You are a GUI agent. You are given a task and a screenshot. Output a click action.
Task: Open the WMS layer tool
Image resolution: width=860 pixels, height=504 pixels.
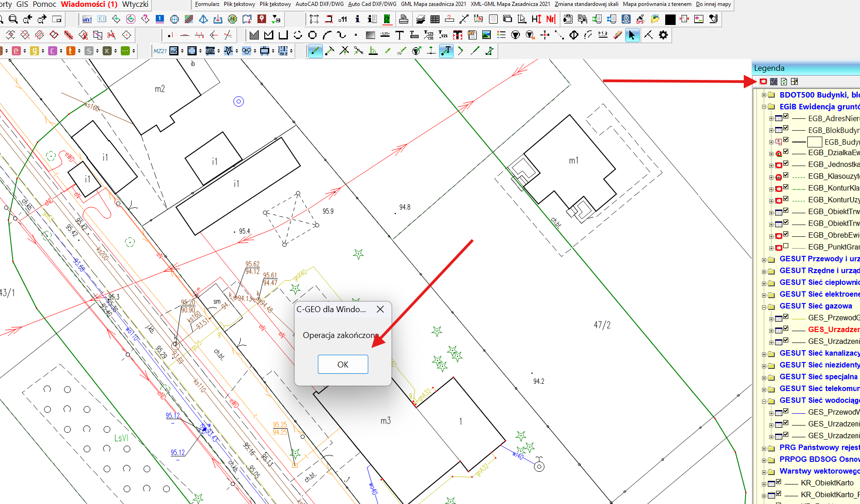pyautogui.click(x=87, y=19)
